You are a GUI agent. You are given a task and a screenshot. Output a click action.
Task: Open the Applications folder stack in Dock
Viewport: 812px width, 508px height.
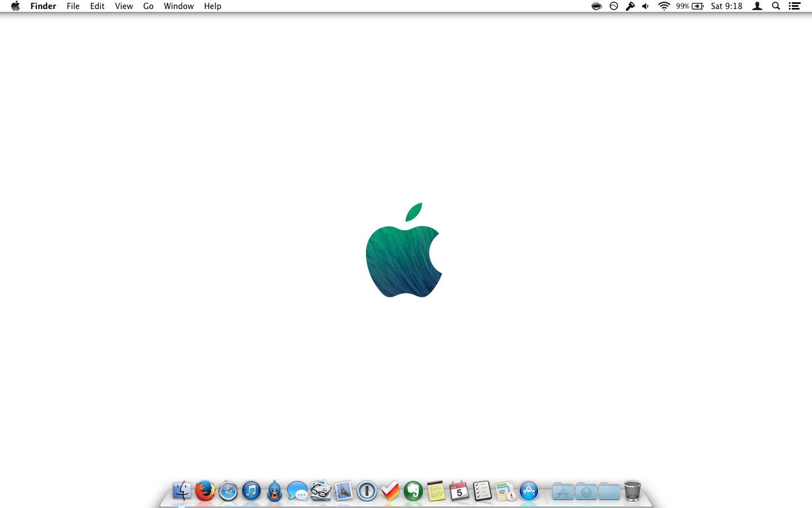[563, 492]
